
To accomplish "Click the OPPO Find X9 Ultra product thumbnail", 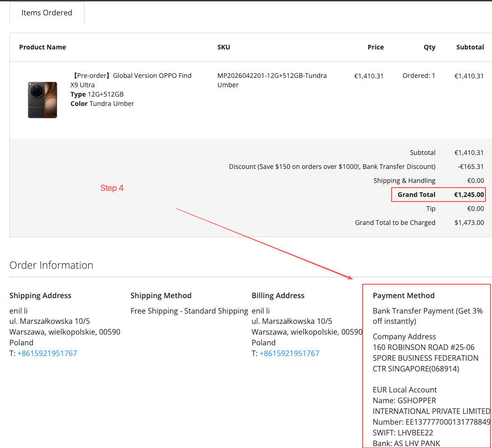I will (42, 100).
